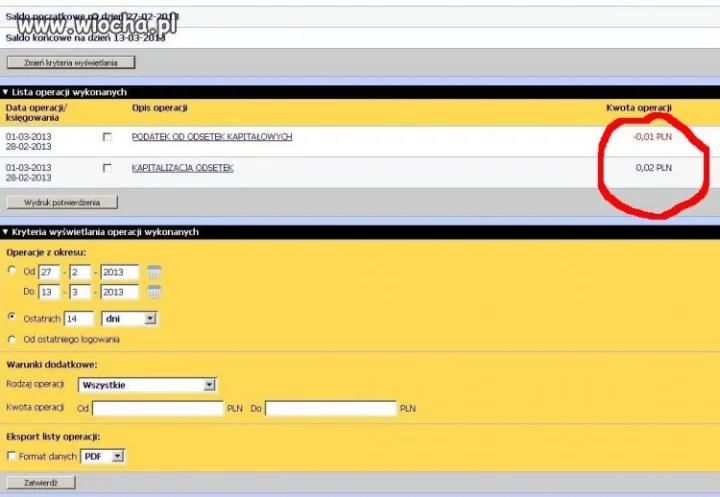Open KAPITALIZACJA ODSETEK operation link

click(x=182, y=168)
